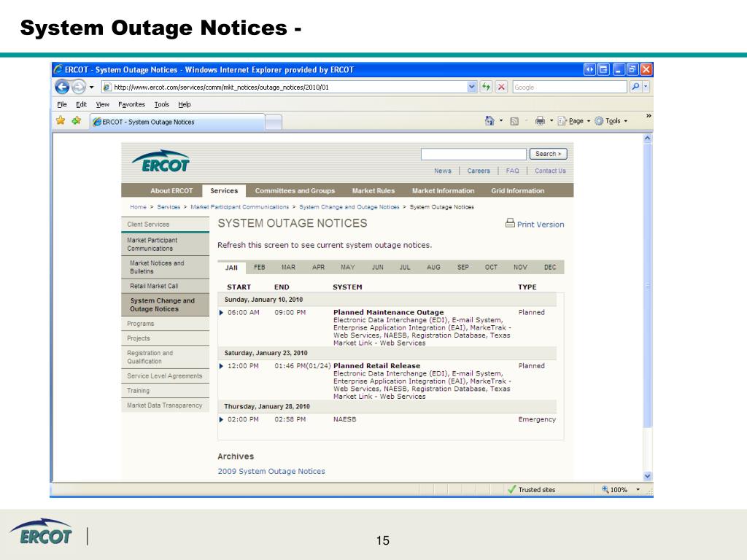
Task: Expand the Print dropdown arrow
Action: tap(551, 121)
